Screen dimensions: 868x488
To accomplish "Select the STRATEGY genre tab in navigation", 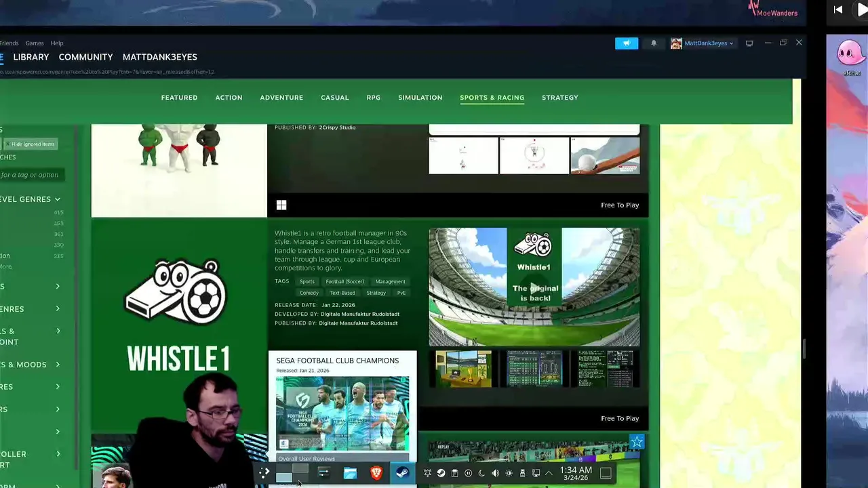I will tap(560, 98).
